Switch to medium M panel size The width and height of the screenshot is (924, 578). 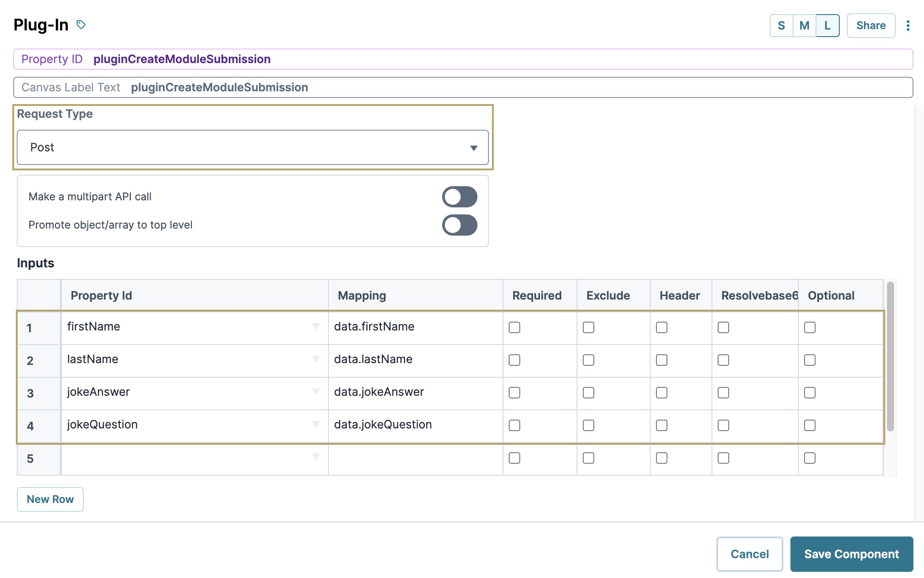(x=804, y=26)
